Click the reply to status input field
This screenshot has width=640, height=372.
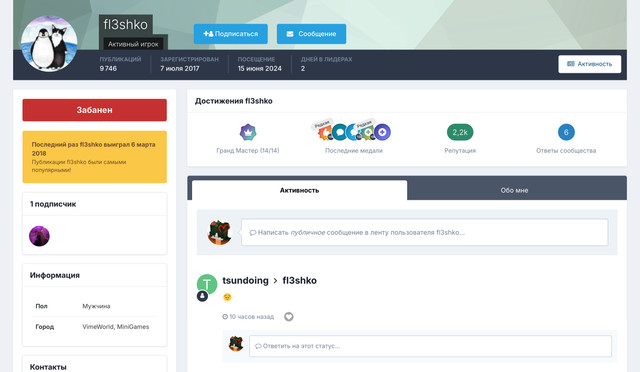(x=431, y=346)
